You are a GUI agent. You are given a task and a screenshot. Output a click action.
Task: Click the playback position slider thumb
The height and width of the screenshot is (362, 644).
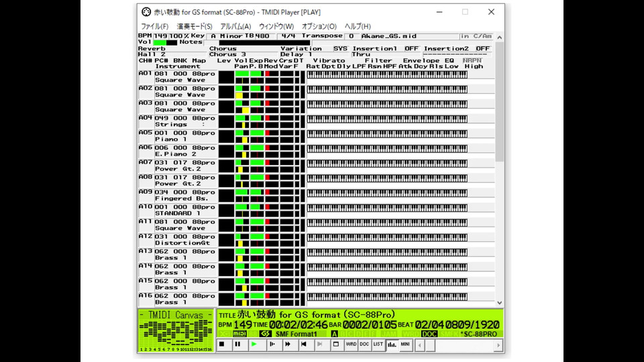pyautogui.click(x=430, y=346)
